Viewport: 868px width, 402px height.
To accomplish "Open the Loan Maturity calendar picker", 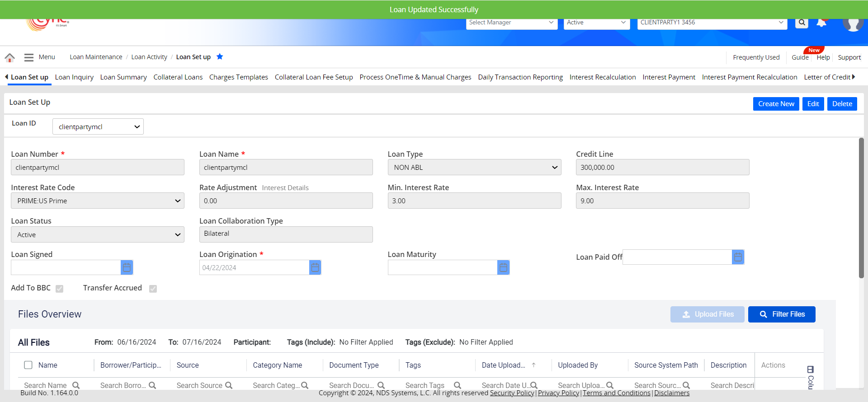I will click(503, 268).
